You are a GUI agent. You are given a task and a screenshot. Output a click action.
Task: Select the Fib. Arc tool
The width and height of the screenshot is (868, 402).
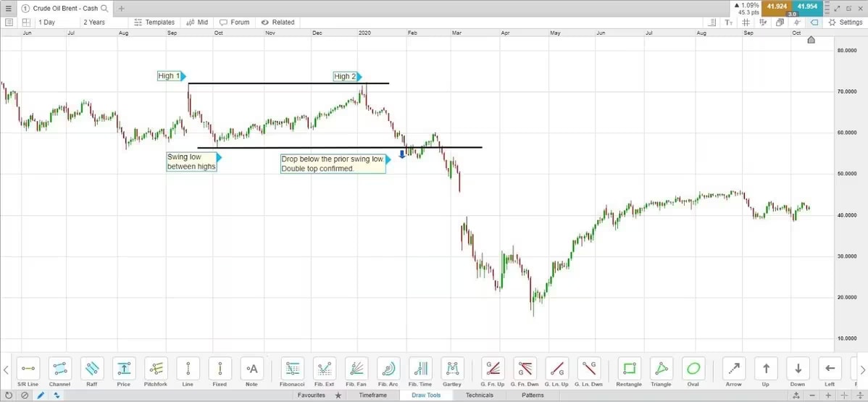pos(388,368)
